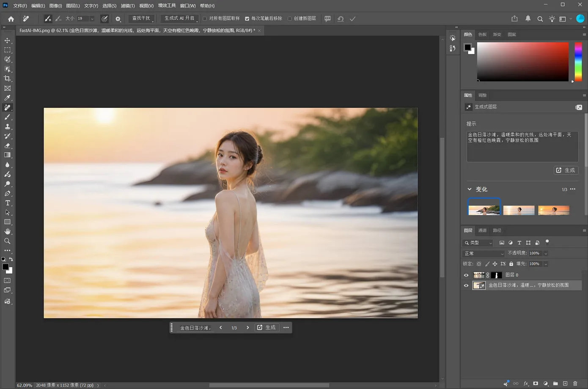Enable 对所有图层取样 checkbox
This screenshot has height=389, width=588.
coord(205,19)
